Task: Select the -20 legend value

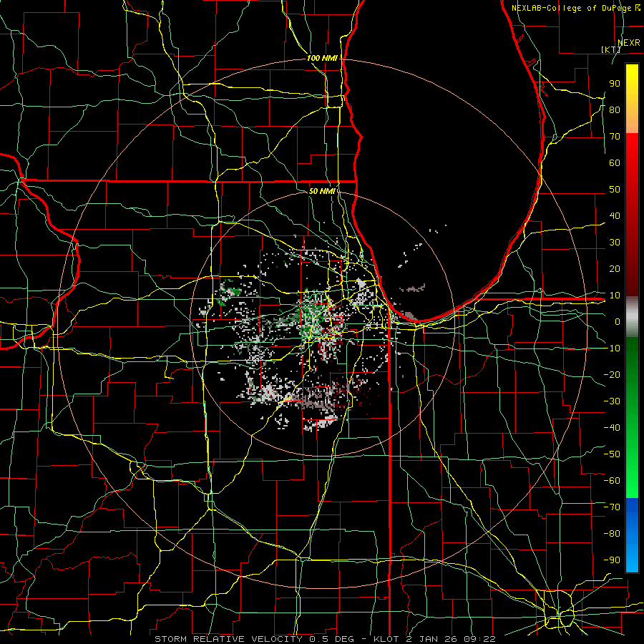Action: coord(612,375)
